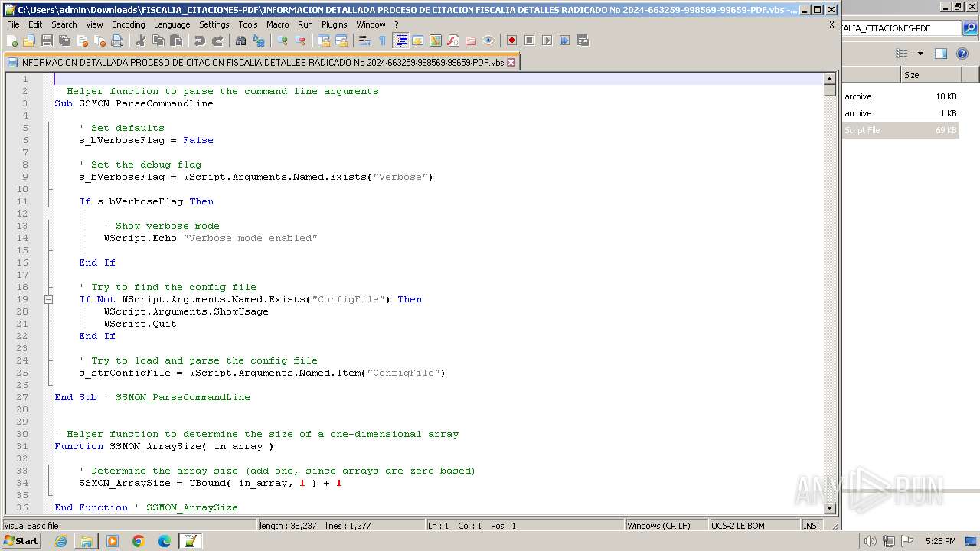The image size is (980, 551).
Task: Play back the recorded macro
Action: click(x=547, y=41)
